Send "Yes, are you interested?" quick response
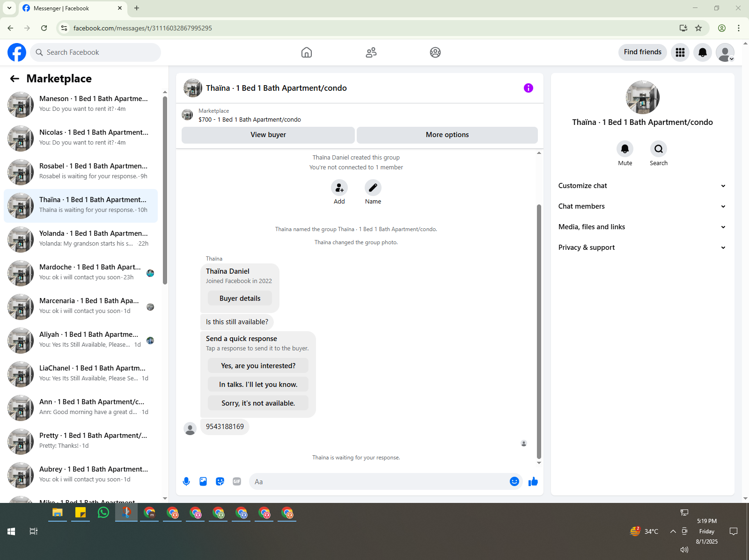The height and width of the screenshot is (560, 749). pyautogui.click(x=258, y=366)
